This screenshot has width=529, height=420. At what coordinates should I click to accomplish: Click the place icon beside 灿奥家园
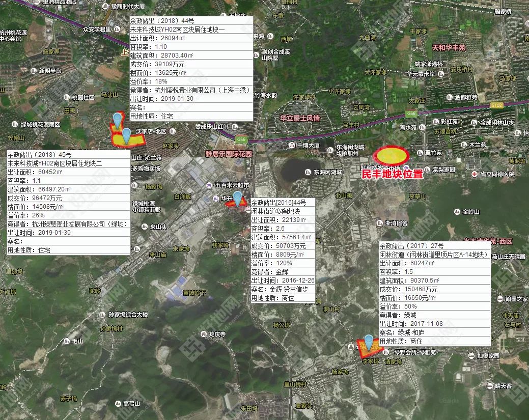[471, 355]
